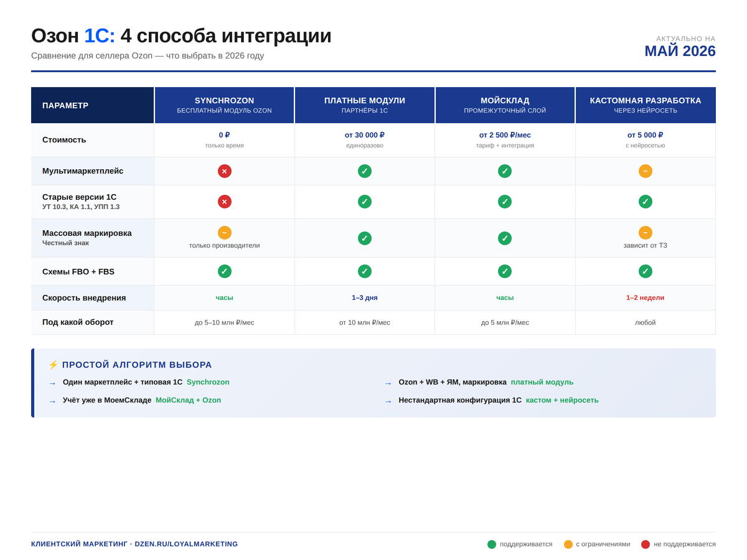Click the 'МАЙ 2026' date label
Viewport: 747px width, 560px height.
(x=680, y=51)
